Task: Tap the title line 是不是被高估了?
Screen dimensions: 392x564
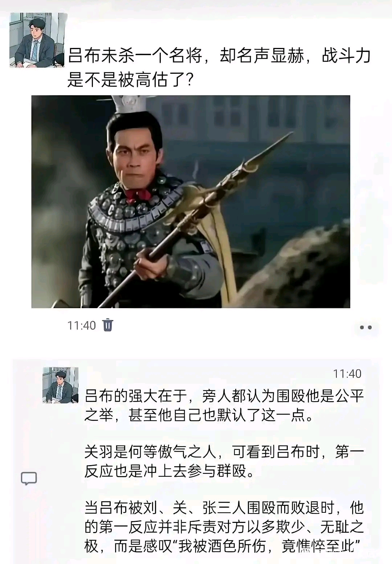Action: [130, 80]
